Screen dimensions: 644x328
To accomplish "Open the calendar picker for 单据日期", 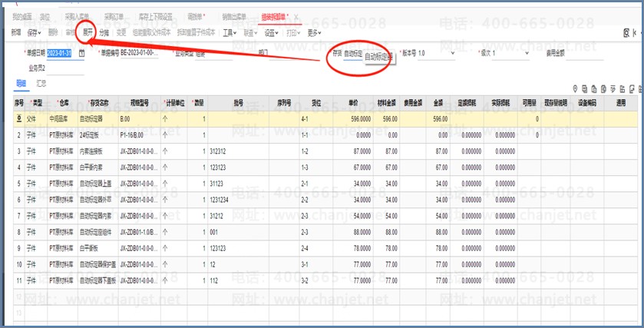I will (81, 54).
